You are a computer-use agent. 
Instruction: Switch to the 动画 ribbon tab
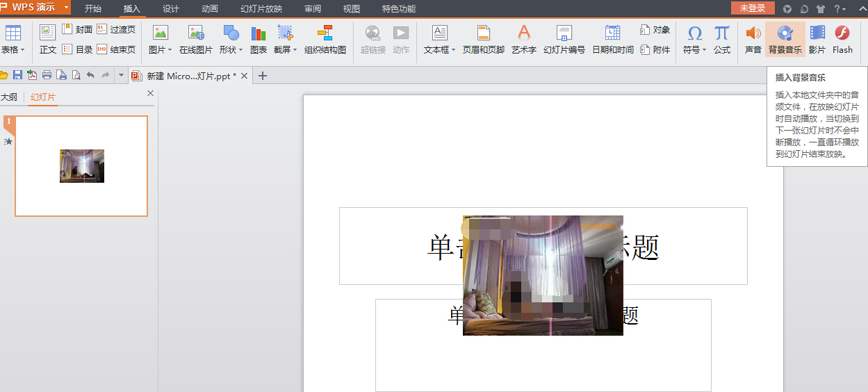click(210, 9)
